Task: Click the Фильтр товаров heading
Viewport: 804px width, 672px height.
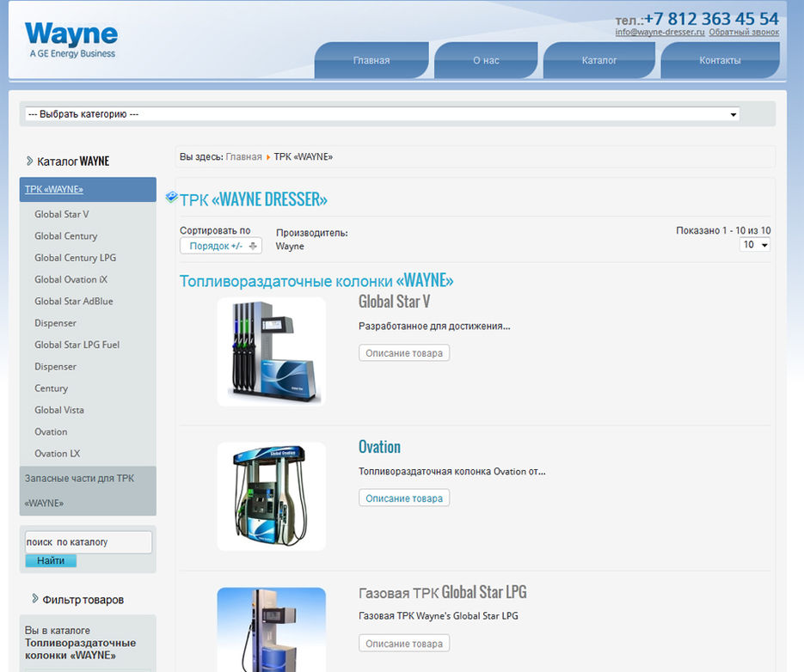Action: tap(83, 600)
